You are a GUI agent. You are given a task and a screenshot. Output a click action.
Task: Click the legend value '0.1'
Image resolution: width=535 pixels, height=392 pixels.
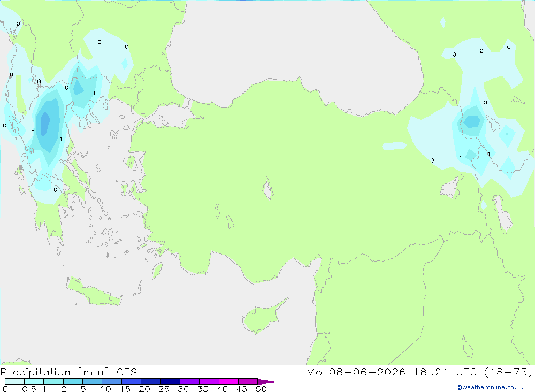tap(9, 389)
